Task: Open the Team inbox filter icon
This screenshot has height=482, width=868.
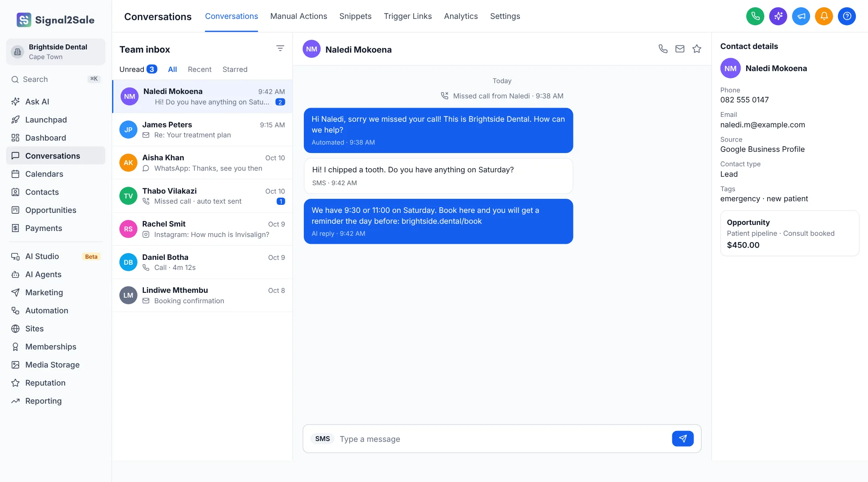Action: (280, 48)
